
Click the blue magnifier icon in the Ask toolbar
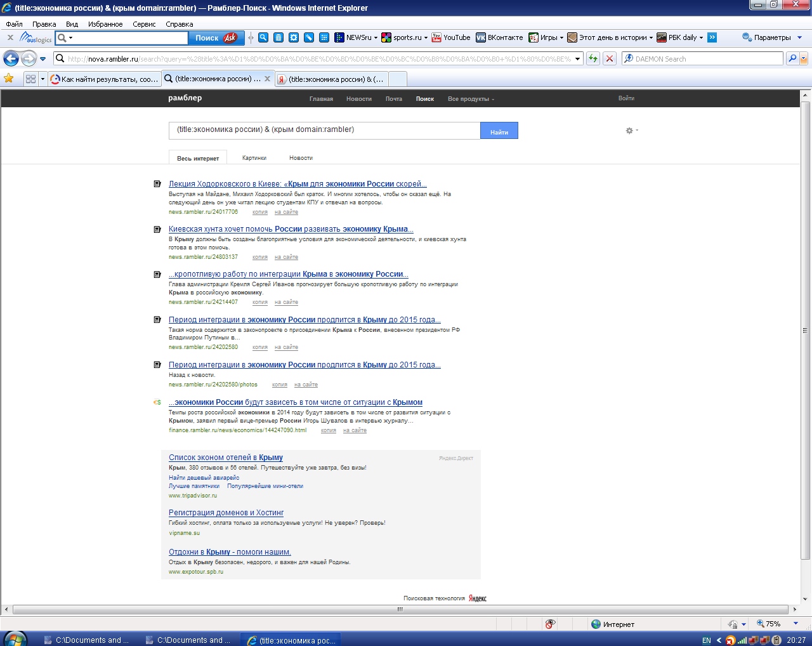(263, 37)
